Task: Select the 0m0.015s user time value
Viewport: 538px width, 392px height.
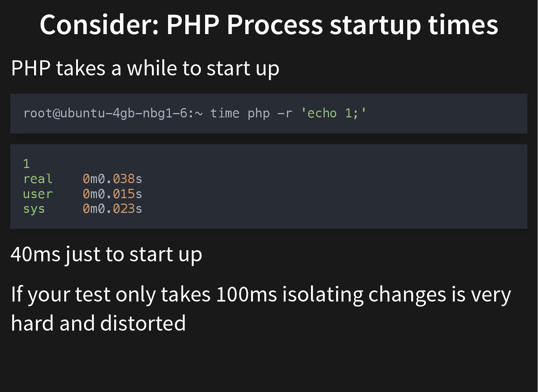Action: pyautogui.click(x=112, y=194)
